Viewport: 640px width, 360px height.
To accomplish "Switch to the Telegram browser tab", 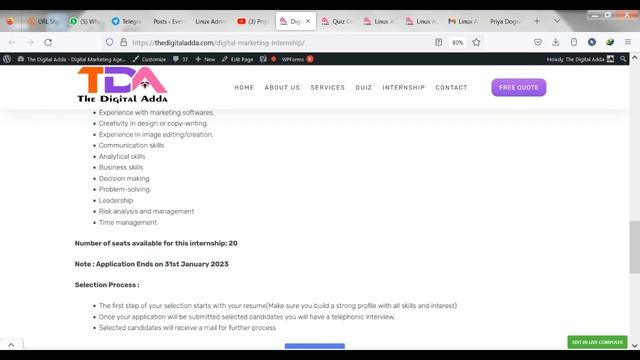I will point(127,21).
